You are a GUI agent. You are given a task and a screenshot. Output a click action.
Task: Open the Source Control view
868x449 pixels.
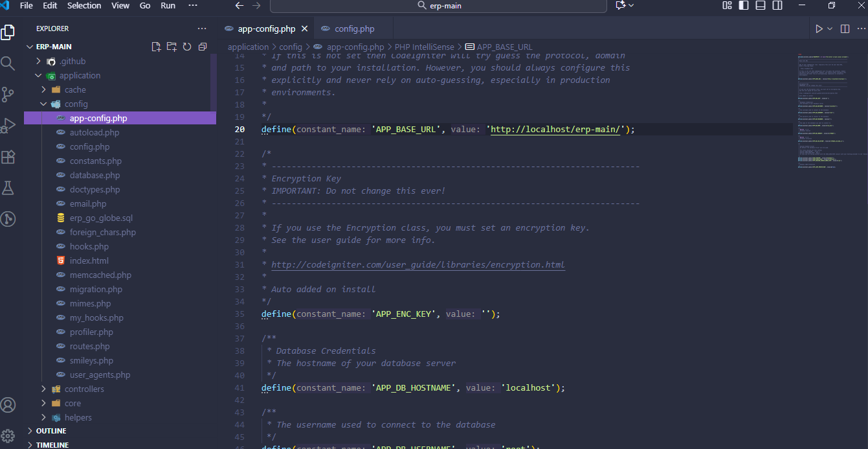pyautogui.click(x=8, y=95)
